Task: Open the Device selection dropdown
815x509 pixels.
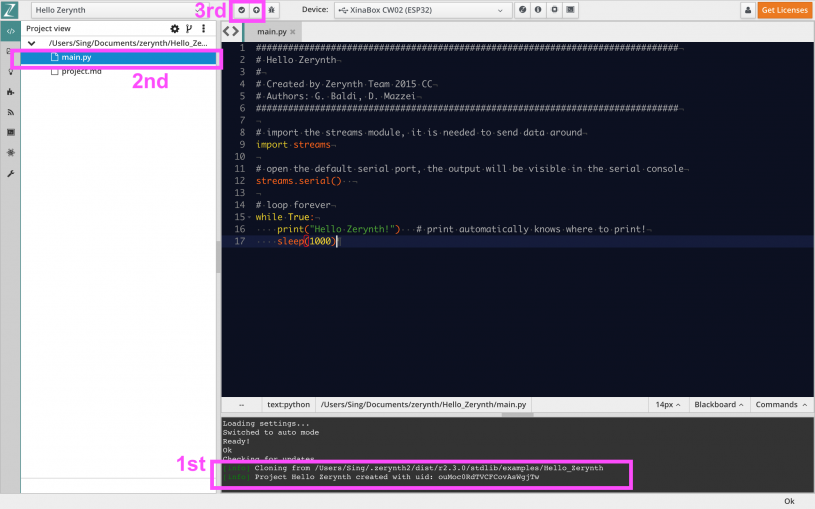Action: pos(422,10)
